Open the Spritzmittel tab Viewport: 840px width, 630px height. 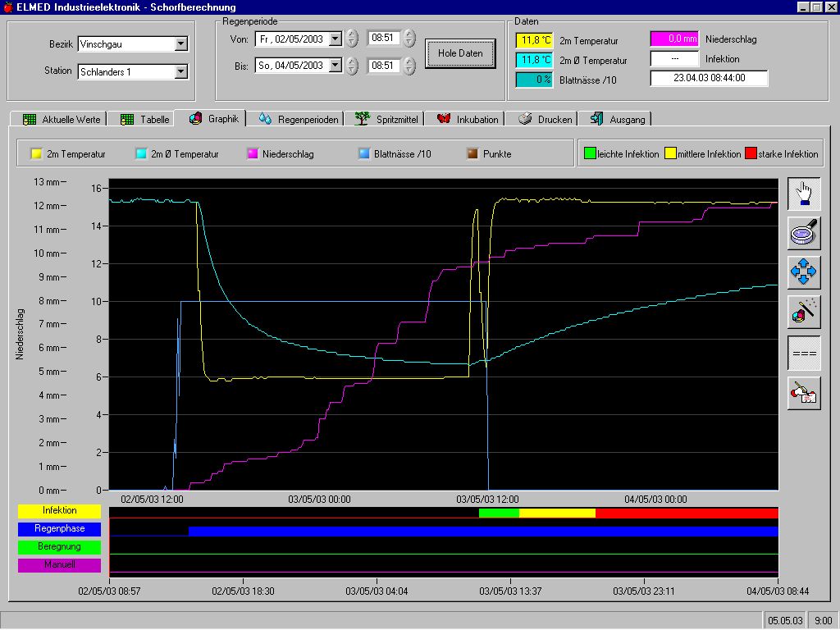pyautogui.click(x=387, y=119)
